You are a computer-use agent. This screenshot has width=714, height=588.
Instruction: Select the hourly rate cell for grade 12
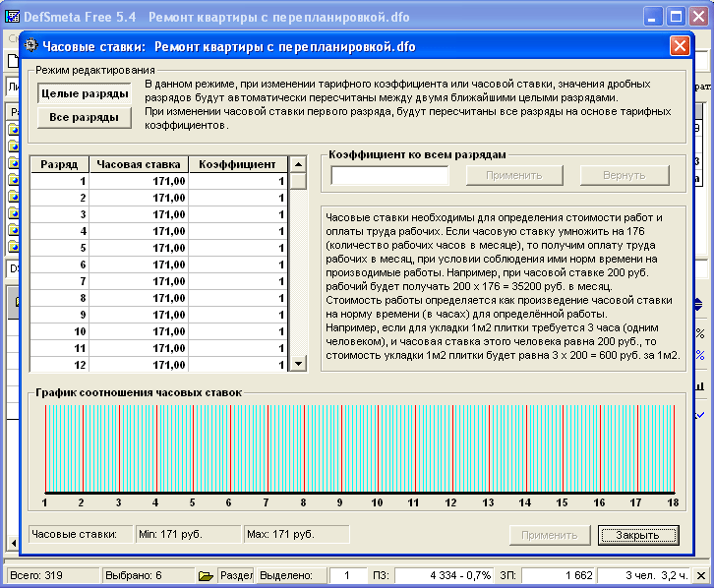click(x=139, y=365)
